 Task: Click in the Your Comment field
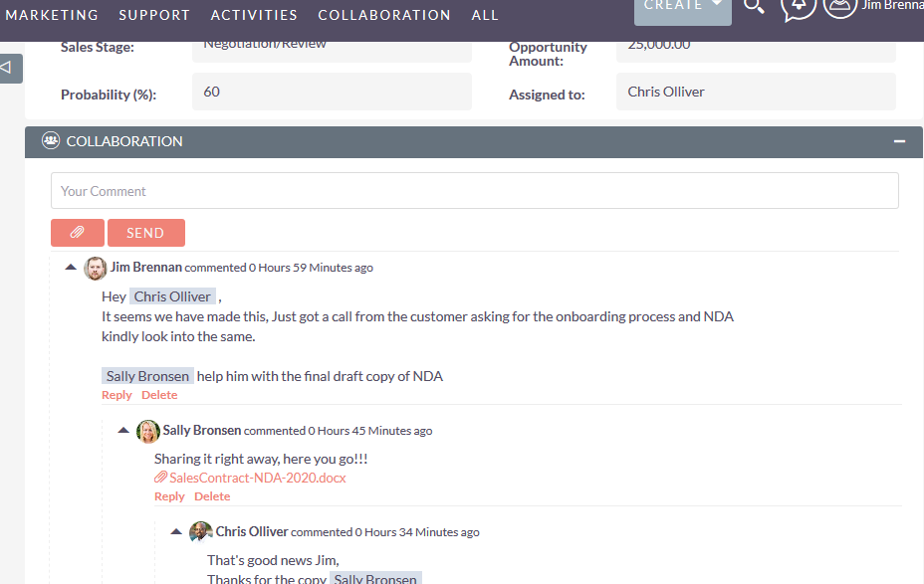click(474, 191)
